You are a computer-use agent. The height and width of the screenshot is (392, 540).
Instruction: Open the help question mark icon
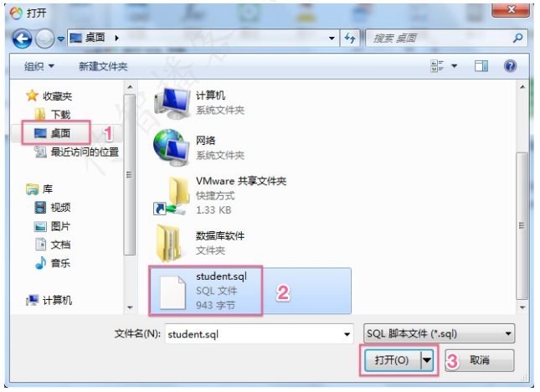510,66
